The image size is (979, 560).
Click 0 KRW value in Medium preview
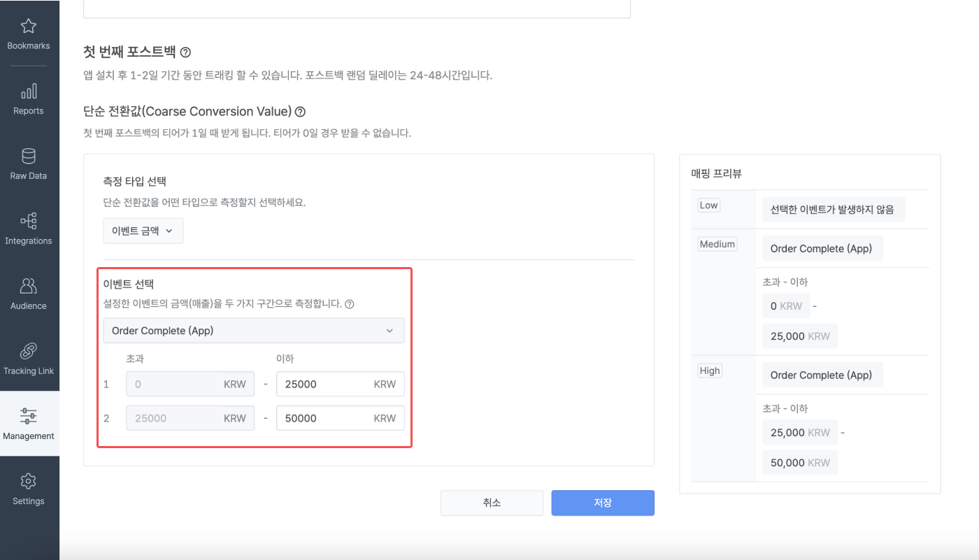coord(786,306)
